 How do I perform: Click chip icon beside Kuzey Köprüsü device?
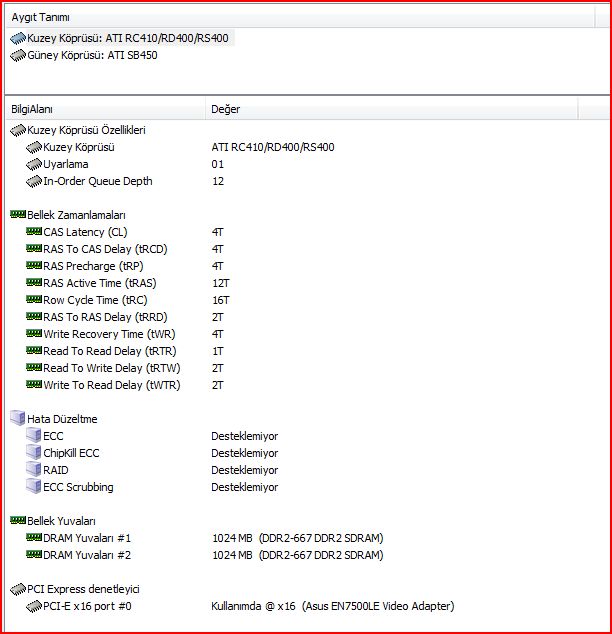pyautogui.click(x=18, y=38)
